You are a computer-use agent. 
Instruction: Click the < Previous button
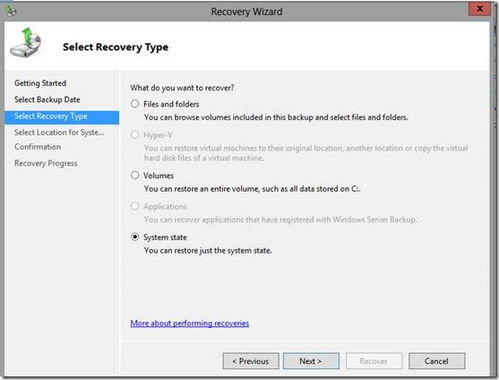pos(251,361)
